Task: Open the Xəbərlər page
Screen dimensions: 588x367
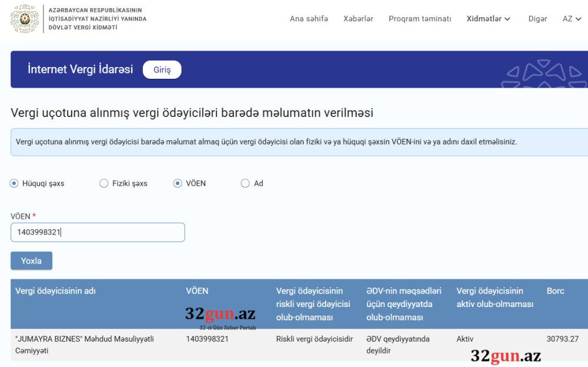Action: pyautogui.click(x=358, y=18)
